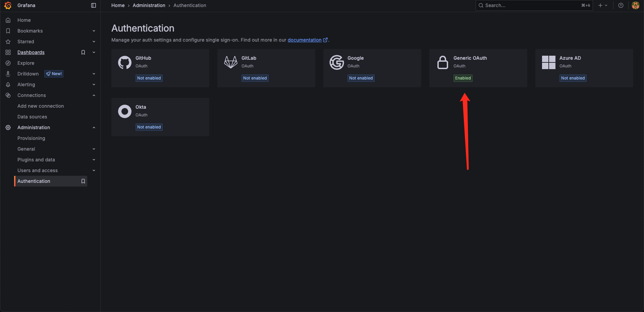Image resolution: width=644 pixels, height=312 pixels.
Task: Toggle bookmark icon next to Dashboards
Action: 83,52
